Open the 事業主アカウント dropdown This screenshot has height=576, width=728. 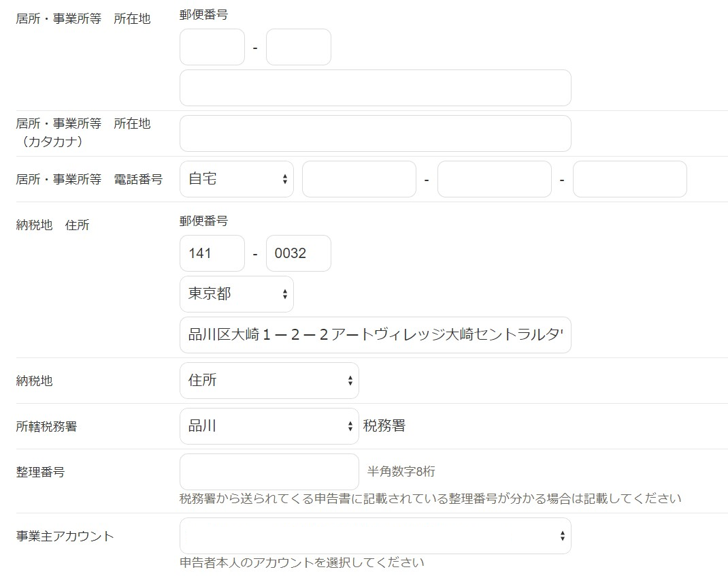(x=375, y=536)
